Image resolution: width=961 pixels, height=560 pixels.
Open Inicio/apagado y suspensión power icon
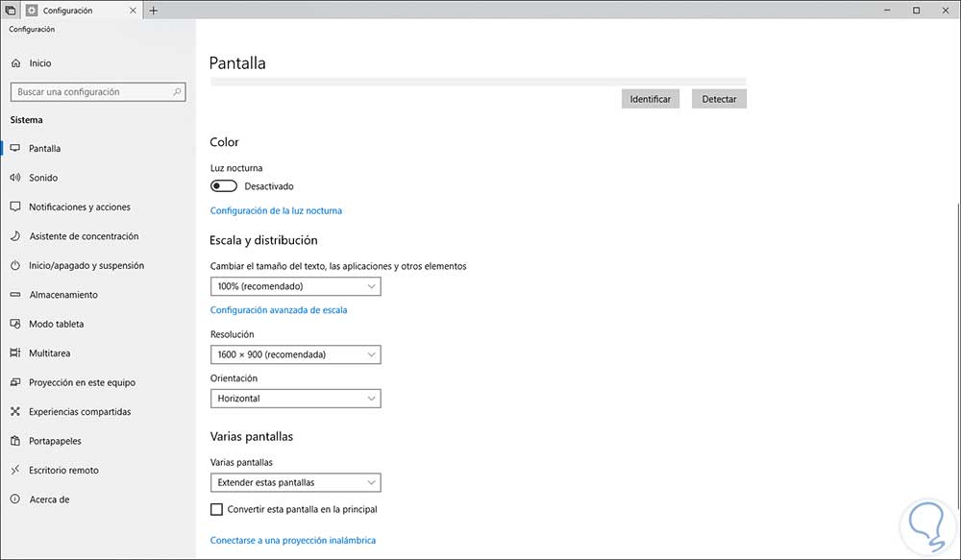tap(15, 266)
